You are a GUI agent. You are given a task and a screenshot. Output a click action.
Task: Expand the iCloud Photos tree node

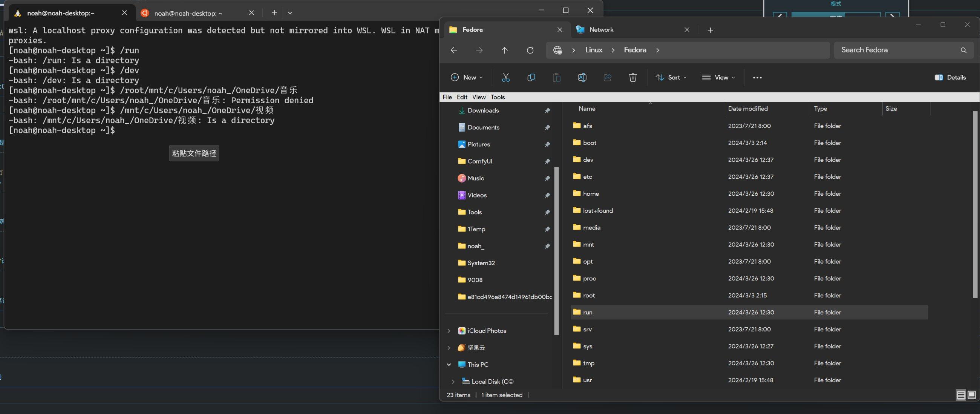pos(449,331)
